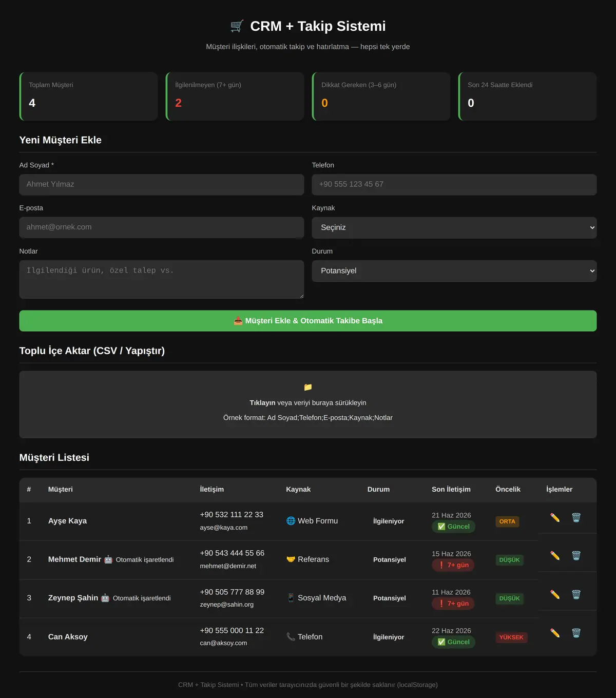Click email ayse@kaya.com
The width and height of the screenshot is (616, 698).
tap(224, 528)
